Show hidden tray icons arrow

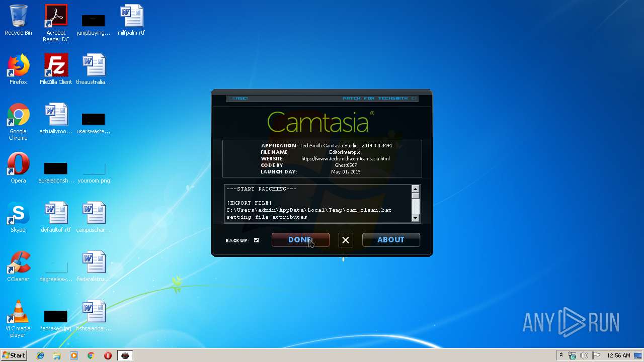pos(561,355)
